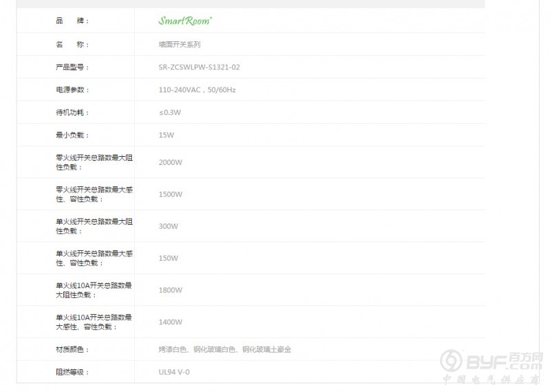
Task: Click the value '墙面开关系列'
Action: point(179,45)
